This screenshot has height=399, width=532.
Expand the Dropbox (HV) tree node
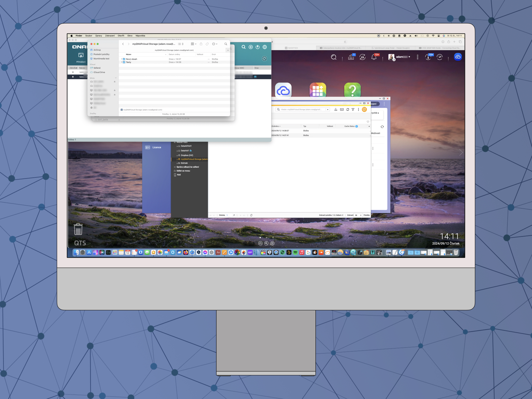point(177,155)
